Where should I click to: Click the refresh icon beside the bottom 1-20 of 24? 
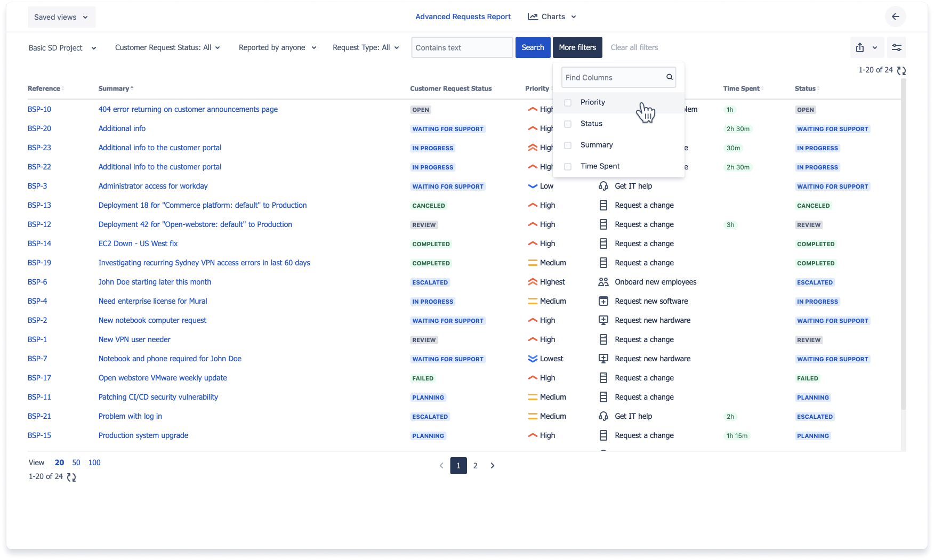[x=71, y=477]
